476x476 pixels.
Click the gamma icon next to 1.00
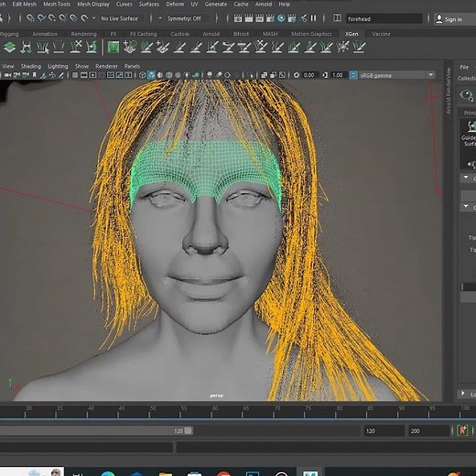pyautogui.click(x=325, y=75)
